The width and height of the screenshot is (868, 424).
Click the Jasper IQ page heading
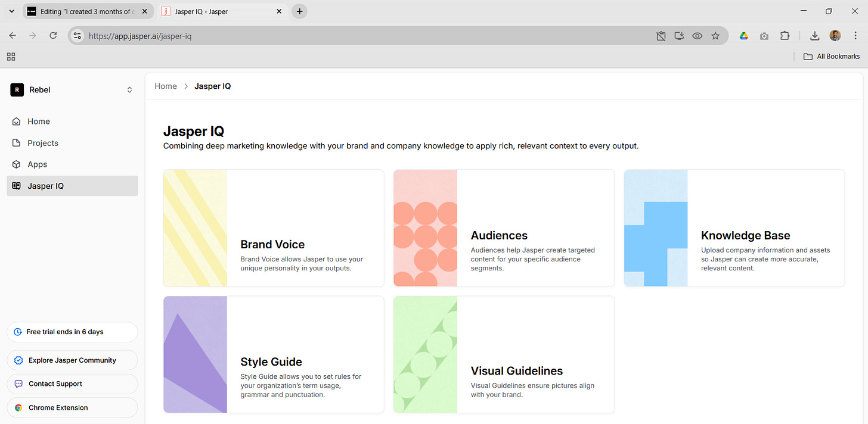[x=194, y=132]
